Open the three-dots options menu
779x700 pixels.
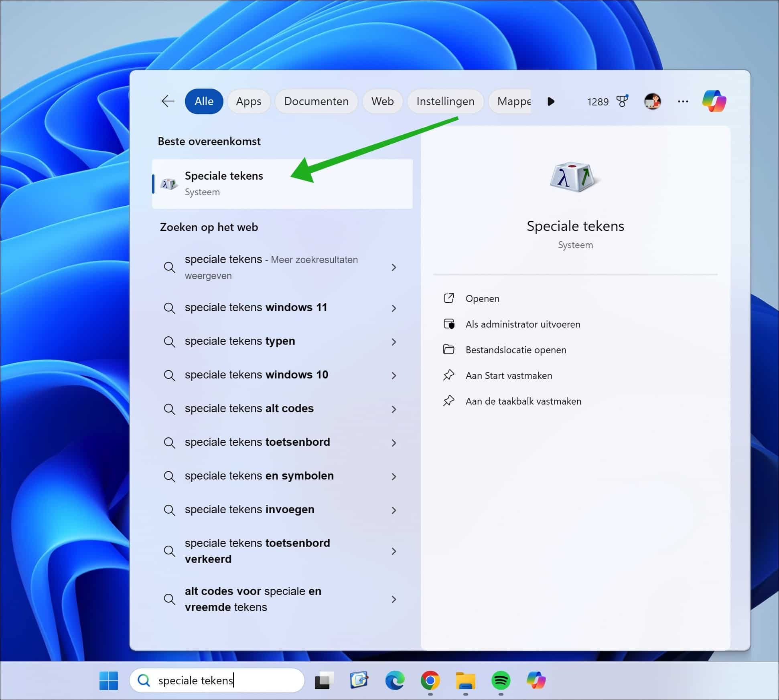[682, 101]
